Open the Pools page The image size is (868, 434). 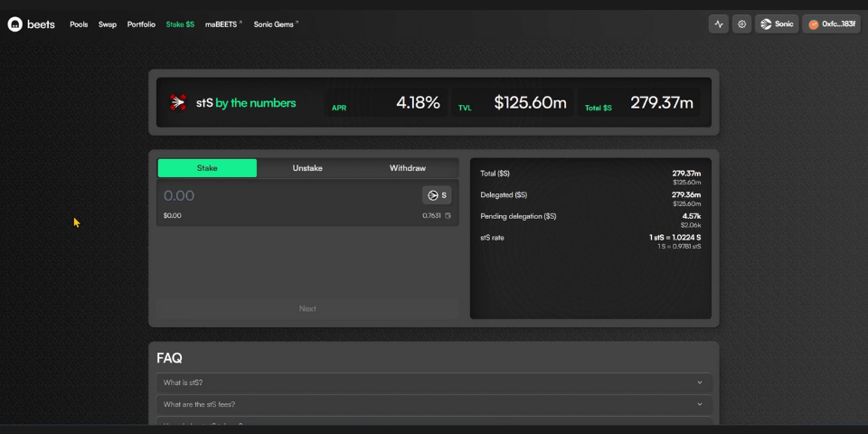coord(79,24)
